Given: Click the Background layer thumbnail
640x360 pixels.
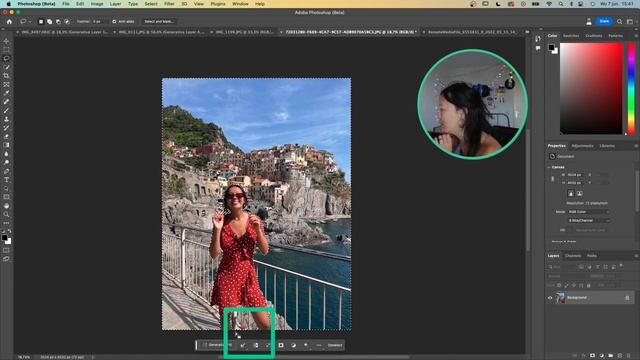Looking at the screenshot, I should click(560, 298).
